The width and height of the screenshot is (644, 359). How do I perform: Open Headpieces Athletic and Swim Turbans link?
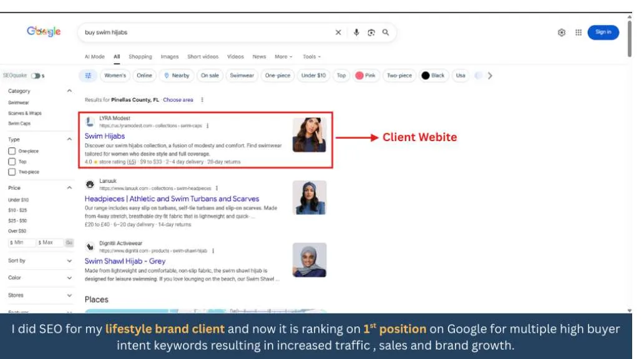click(172, 199)
